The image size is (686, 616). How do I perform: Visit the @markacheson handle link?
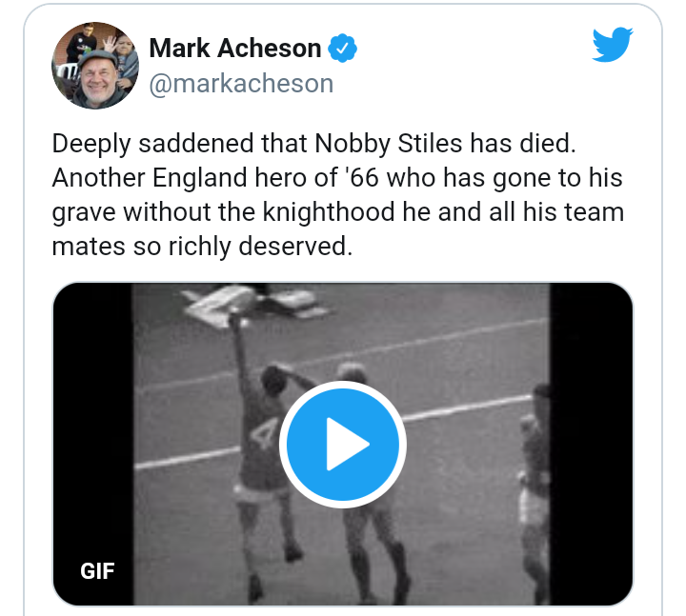pos(241,84)
